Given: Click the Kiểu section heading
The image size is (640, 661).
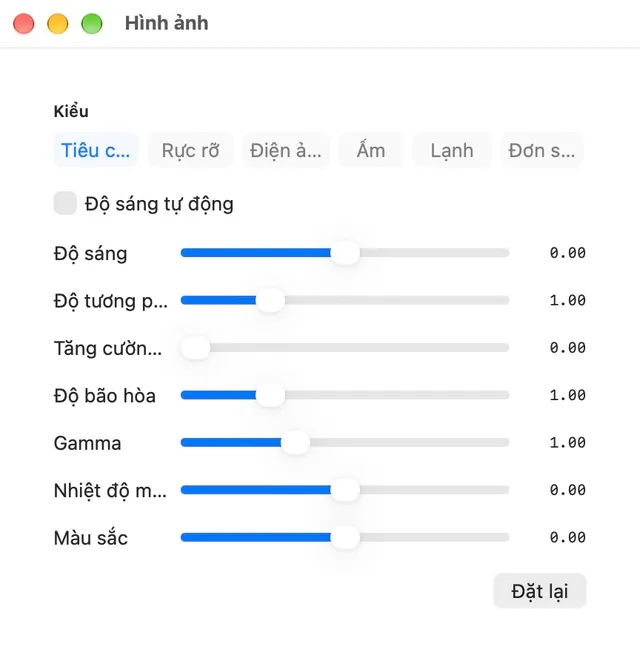Looking at the screenshot, I should click(71, 111).
